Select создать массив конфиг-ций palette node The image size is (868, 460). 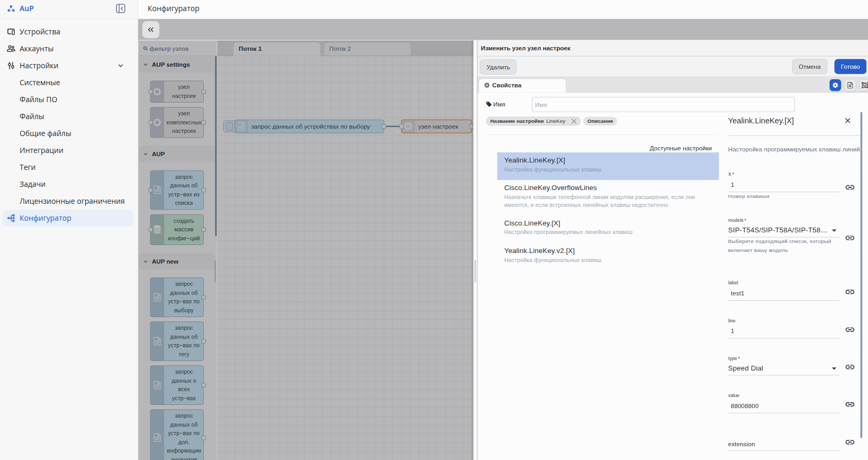pyautogui.click(x=177, y=230)
